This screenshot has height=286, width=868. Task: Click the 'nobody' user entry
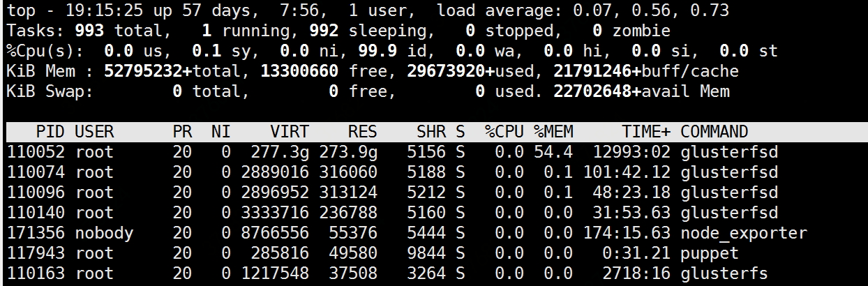[x=104, y=233]
